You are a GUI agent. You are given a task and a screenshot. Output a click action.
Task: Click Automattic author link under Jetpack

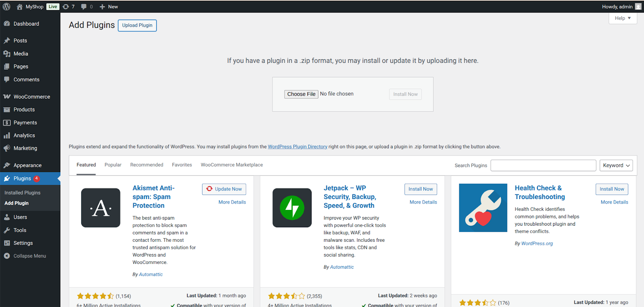coord(342,267)
